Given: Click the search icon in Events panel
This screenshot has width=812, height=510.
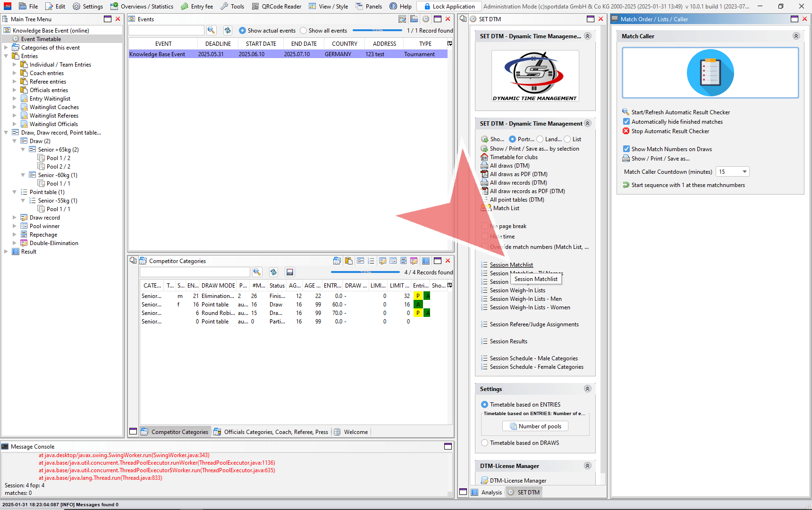Looking at the screenshot, I should click(x=211, y=30).
